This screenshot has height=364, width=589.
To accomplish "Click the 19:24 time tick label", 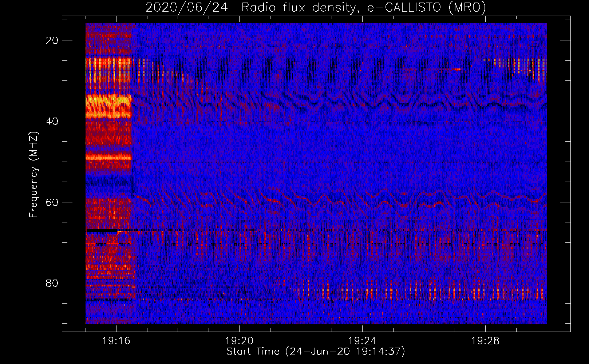I will click(362, 341).
